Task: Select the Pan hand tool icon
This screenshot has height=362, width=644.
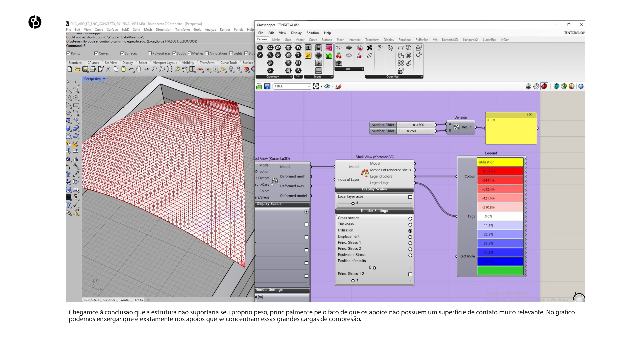Action: pos(138,69)
